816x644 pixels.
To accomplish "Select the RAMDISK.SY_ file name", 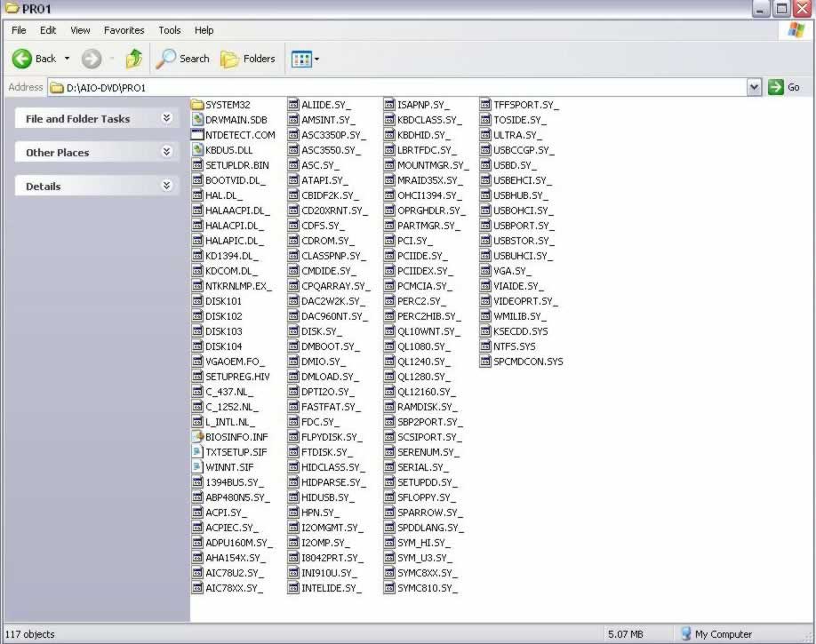I will [428, 407].
